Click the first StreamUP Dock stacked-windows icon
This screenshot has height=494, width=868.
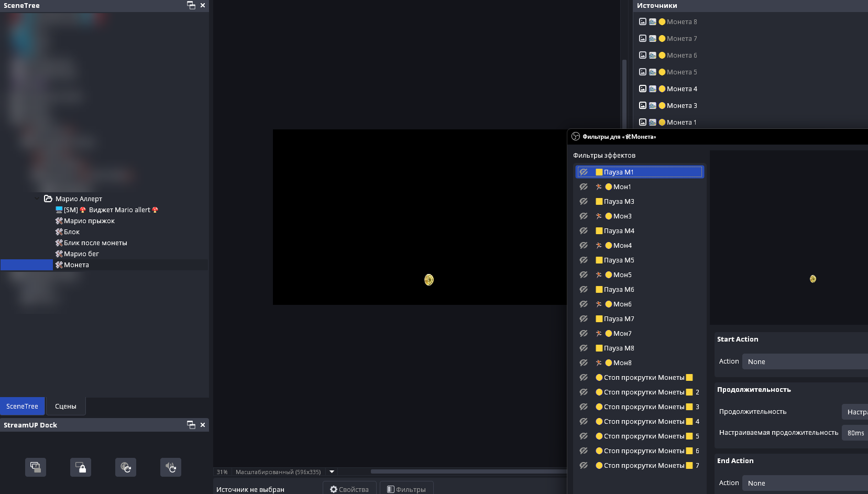[36, 467]
